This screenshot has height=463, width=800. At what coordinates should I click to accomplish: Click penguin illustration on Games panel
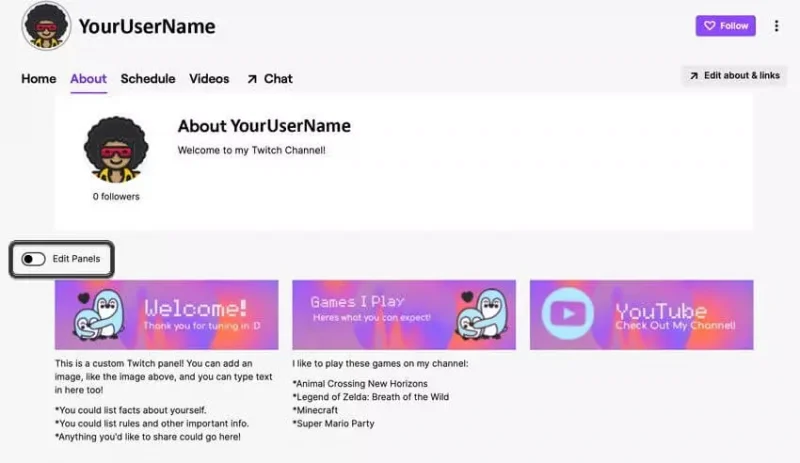481,314
